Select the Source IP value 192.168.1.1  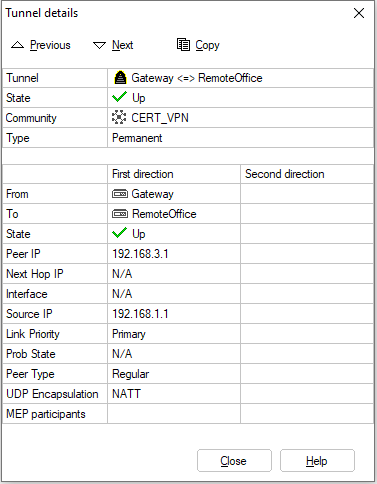click(x=140, y=314)
